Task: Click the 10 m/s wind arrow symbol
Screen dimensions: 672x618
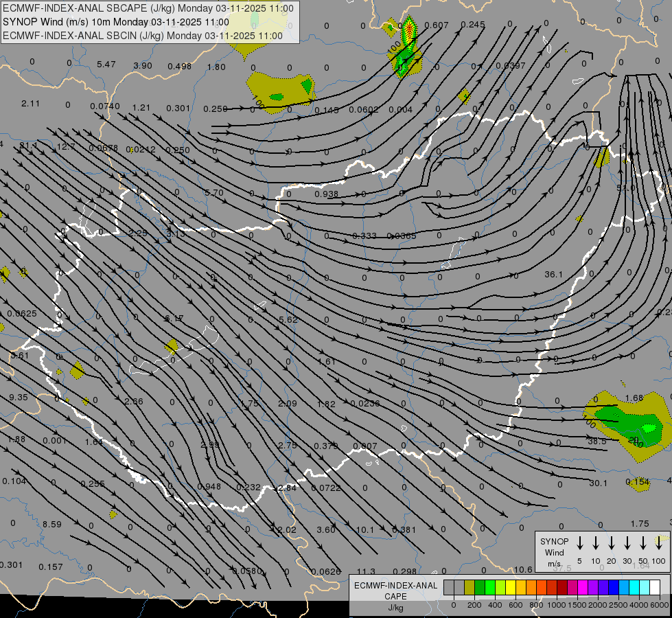Action: pos(596,542)
